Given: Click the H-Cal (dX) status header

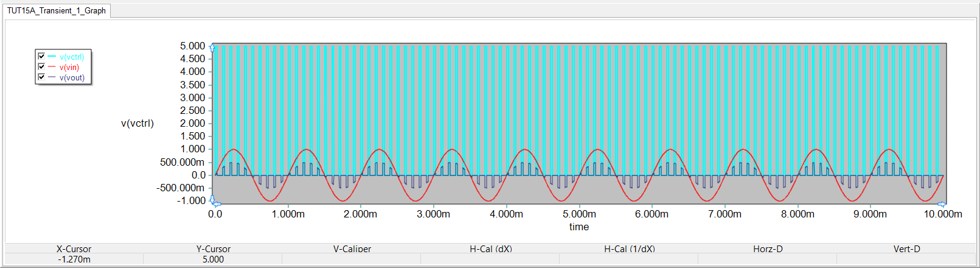Looking at the screenshot, I should [490, 249].
